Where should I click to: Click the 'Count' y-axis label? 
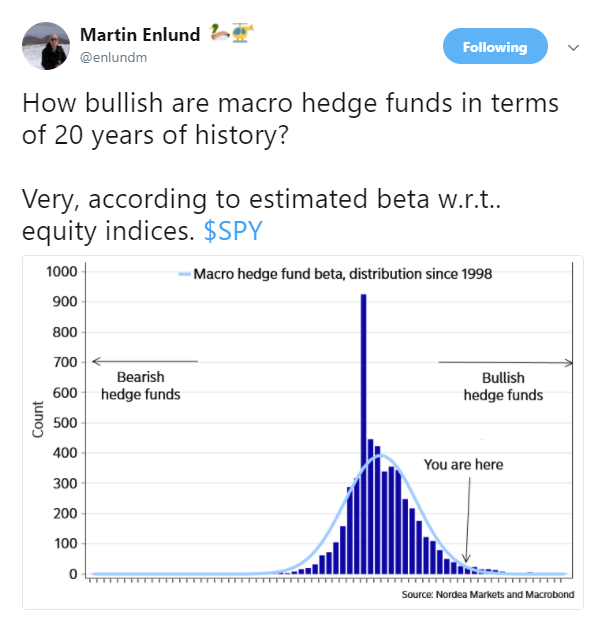pyautogui.click(x=37, y=419)
